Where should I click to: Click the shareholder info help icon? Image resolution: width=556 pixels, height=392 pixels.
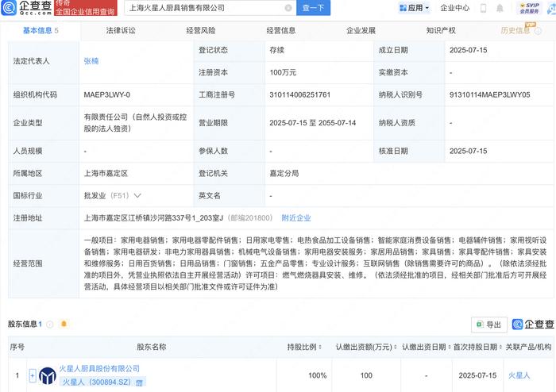[50, 324]
